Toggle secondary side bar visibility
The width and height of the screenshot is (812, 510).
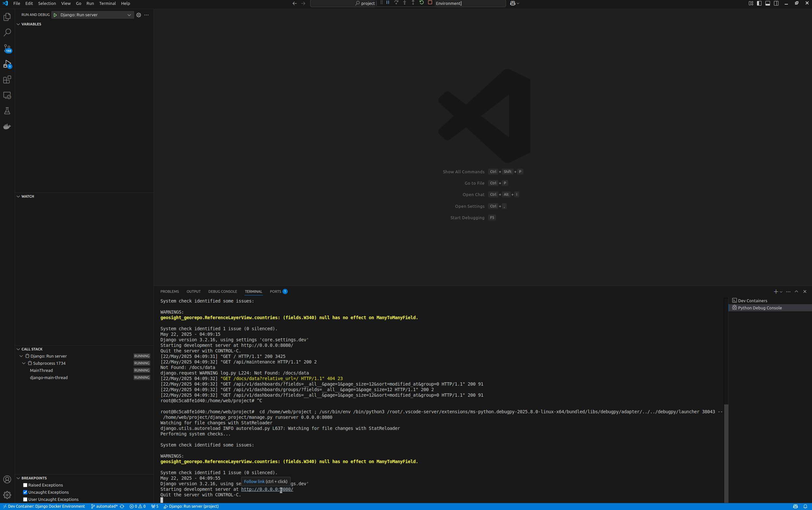pyautogui.click(x=776, y=3)
